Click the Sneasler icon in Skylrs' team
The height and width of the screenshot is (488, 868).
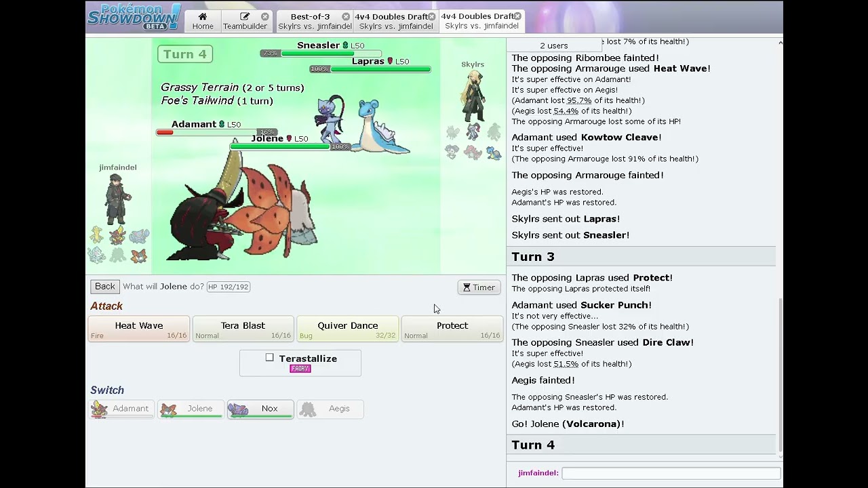tap(473, 132)
